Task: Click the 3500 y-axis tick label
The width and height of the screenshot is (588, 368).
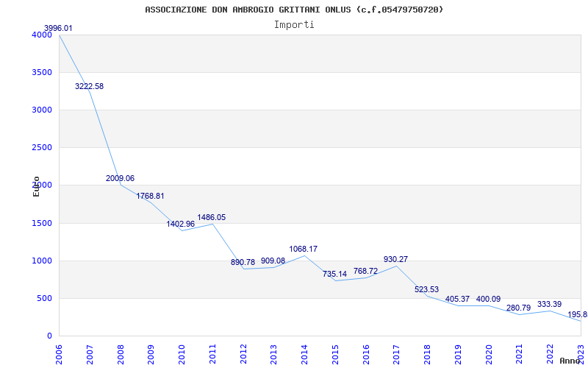Action: click(x=41, y=72)
